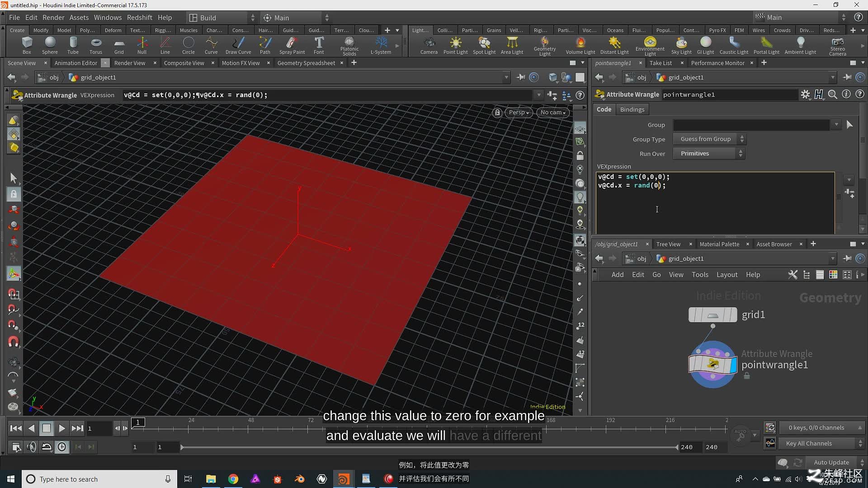Image resolution: width=868 pixels, height=488 pixels.
Task: Switch to the Render View tab
Action: coord(130,63)
